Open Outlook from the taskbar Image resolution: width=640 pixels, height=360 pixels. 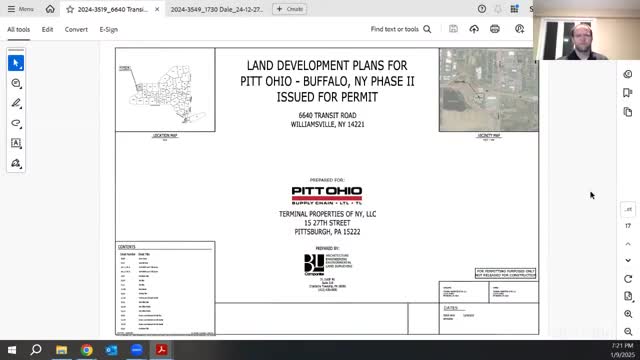[111, 350]
